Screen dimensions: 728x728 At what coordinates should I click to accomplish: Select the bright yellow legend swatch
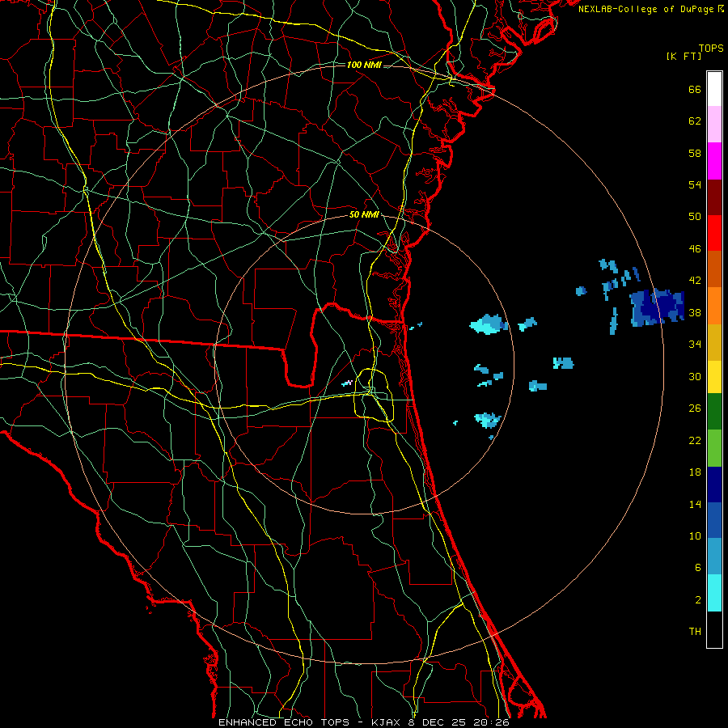(x=714, y=376)
